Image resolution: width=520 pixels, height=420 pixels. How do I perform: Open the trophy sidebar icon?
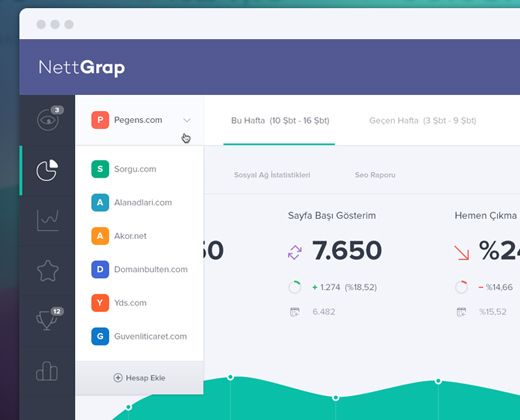tap(46, 320)
